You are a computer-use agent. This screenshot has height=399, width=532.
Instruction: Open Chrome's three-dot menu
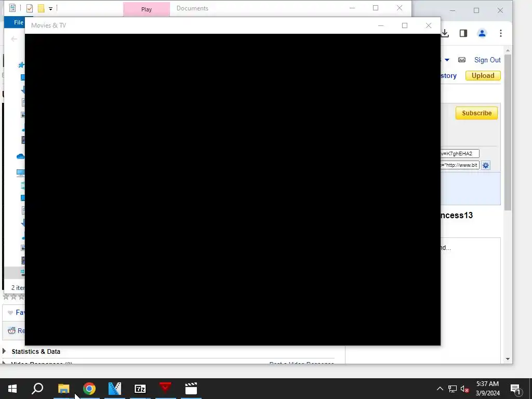coord(501,33)
